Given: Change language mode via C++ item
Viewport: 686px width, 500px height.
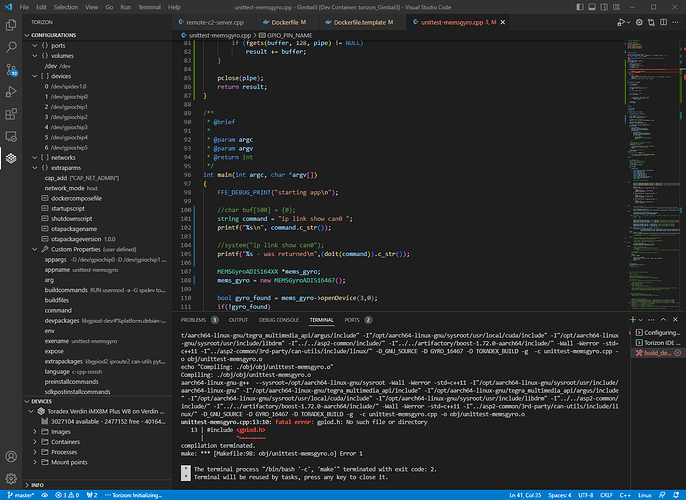Looking at the screenshot, I should tap(625, 495).
